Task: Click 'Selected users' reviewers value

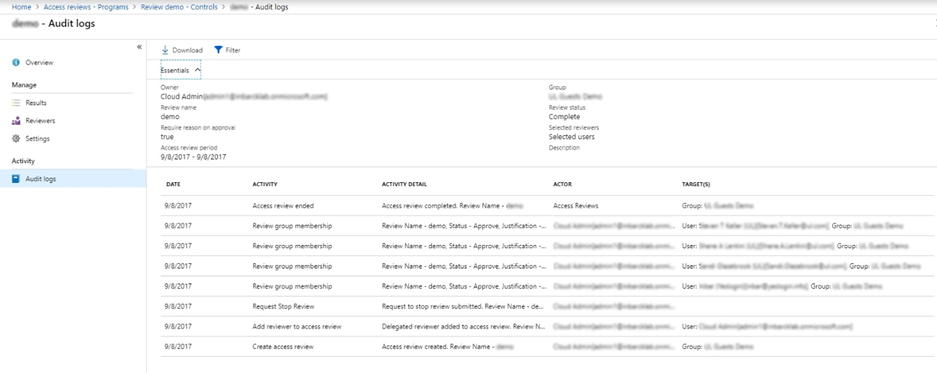Action: (x=571, y=137)
